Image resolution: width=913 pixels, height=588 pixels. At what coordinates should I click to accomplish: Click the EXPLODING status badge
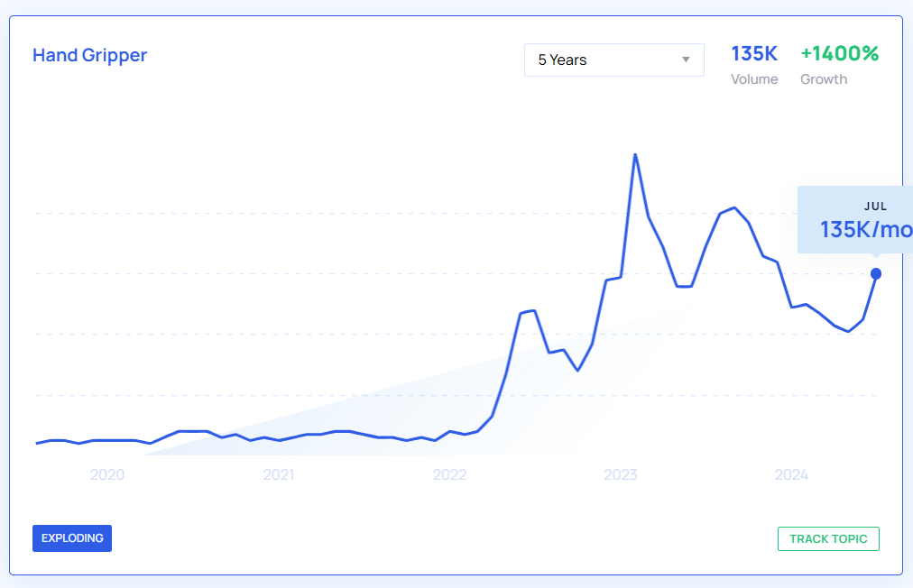point(72,538)
